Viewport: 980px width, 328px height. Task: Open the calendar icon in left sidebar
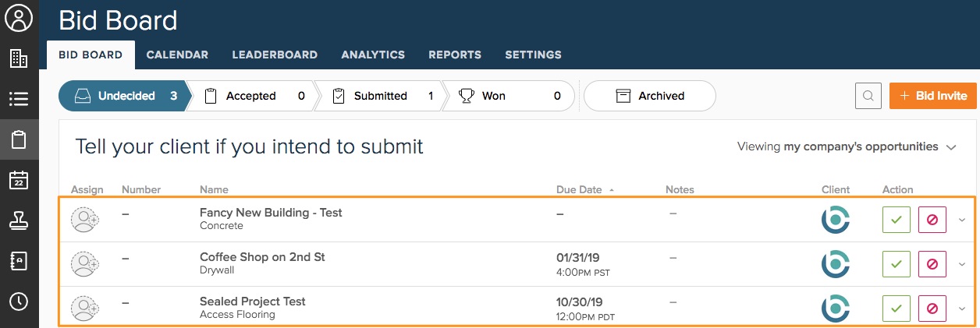pyautogui.click(x=19, y=180)
